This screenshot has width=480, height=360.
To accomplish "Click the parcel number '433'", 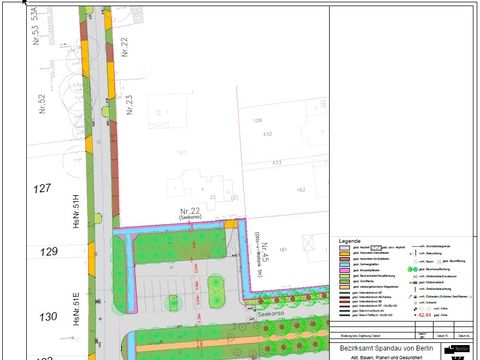I will tap(277, 163).
